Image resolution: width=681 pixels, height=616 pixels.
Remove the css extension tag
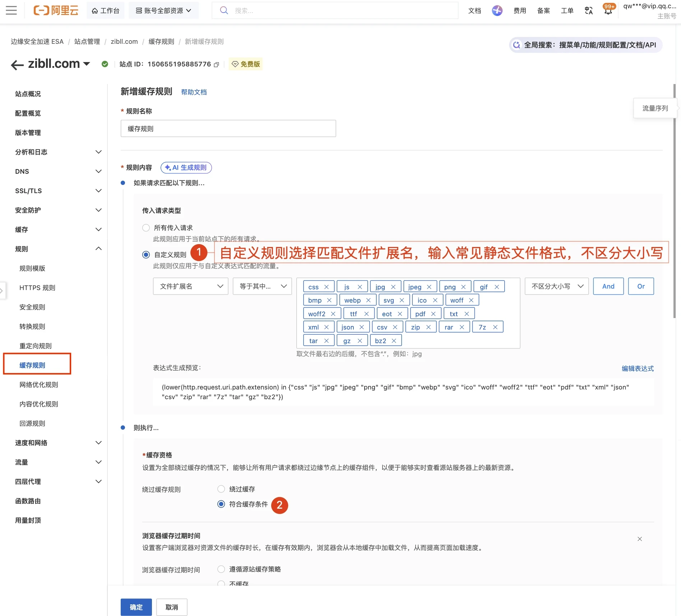pos(326,286)
